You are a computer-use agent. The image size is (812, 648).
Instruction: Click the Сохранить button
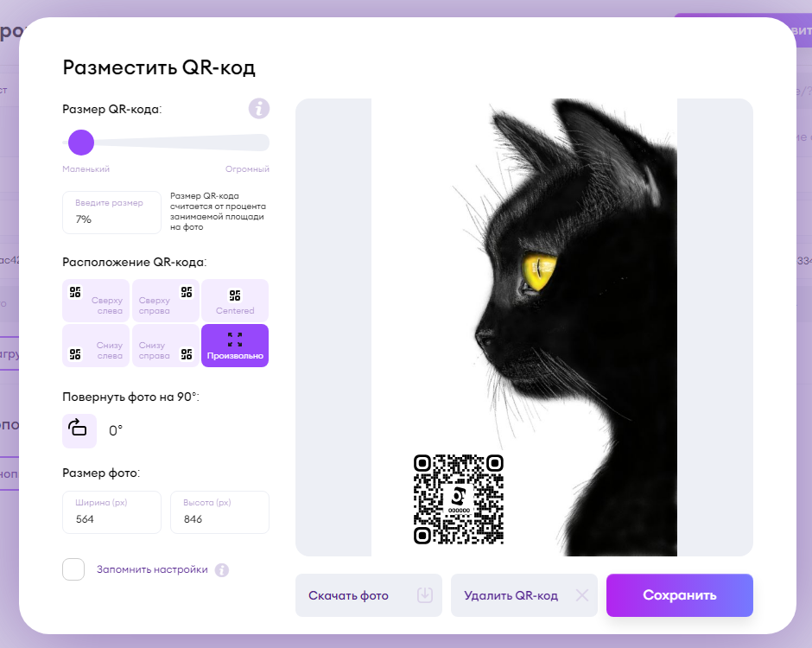(x=680, y=595)
